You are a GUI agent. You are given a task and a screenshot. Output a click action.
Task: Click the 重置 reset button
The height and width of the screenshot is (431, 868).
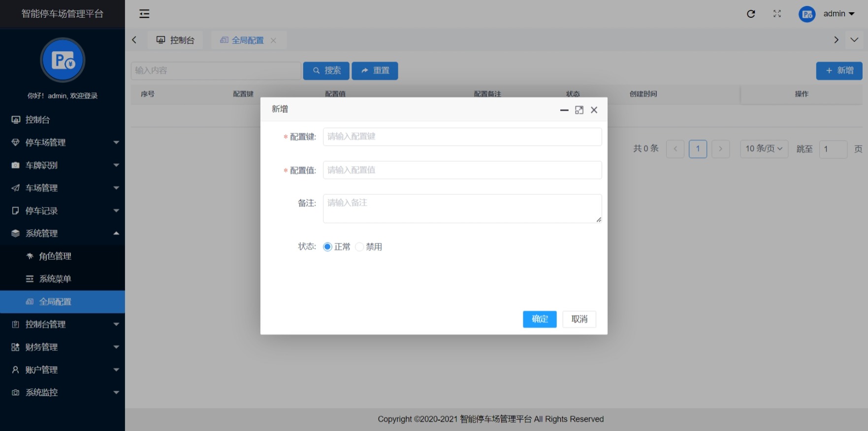pyautogui.click(x=375, y=71)
